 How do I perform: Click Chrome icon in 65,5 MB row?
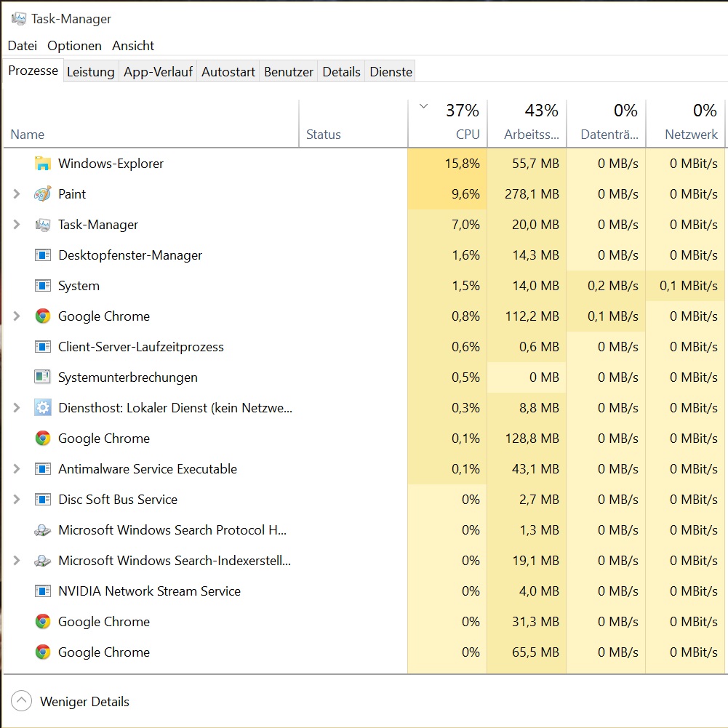click(43, 652)
